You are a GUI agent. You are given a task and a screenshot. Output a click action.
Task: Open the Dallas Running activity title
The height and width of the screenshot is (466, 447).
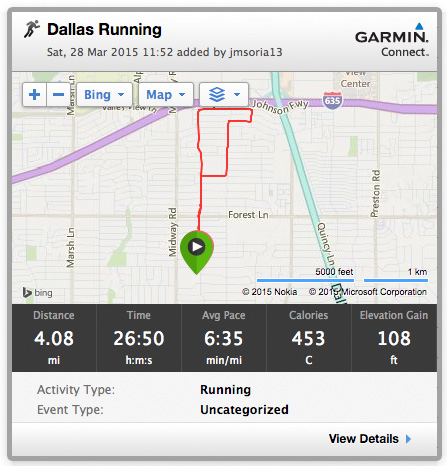(x=104, y=29)
